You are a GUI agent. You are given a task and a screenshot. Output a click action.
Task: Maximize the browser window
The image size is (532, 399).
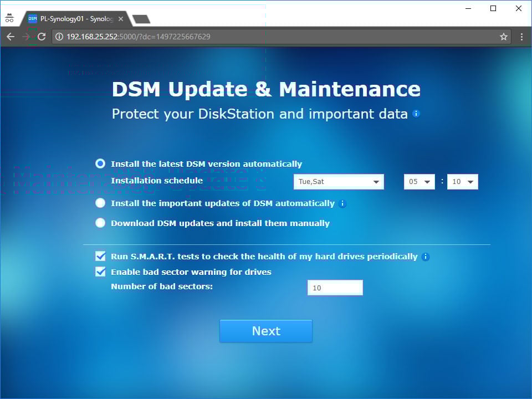(x=493, y=8)
